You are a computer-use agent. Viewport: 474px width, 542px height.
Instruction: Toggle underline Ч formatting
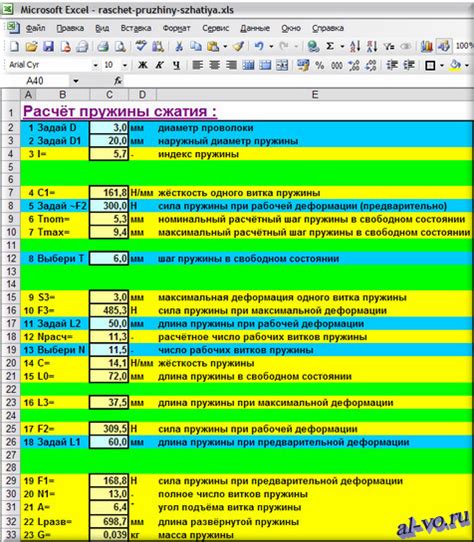[176, 65]
